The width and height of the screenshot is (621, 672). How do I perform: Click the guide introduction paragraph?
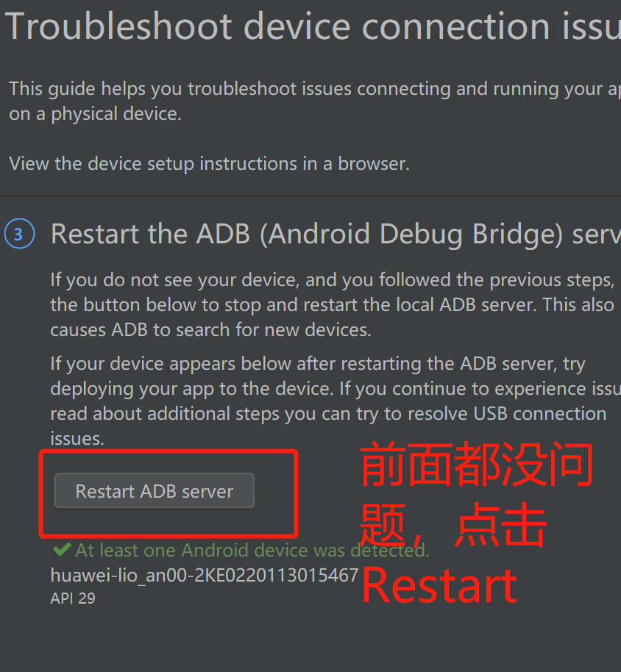(x=309, y=101)
